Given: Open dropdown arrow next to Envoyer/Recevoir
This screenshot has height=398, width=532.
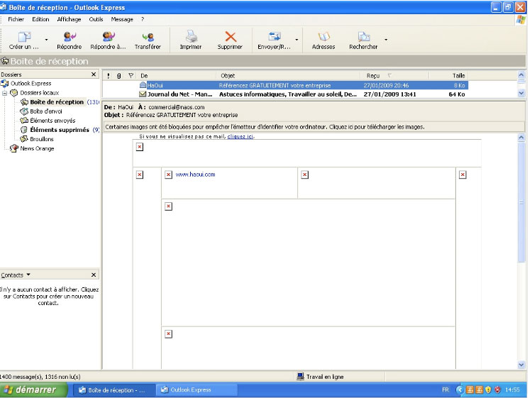Looking at the screenshot, I should (297, 40).
